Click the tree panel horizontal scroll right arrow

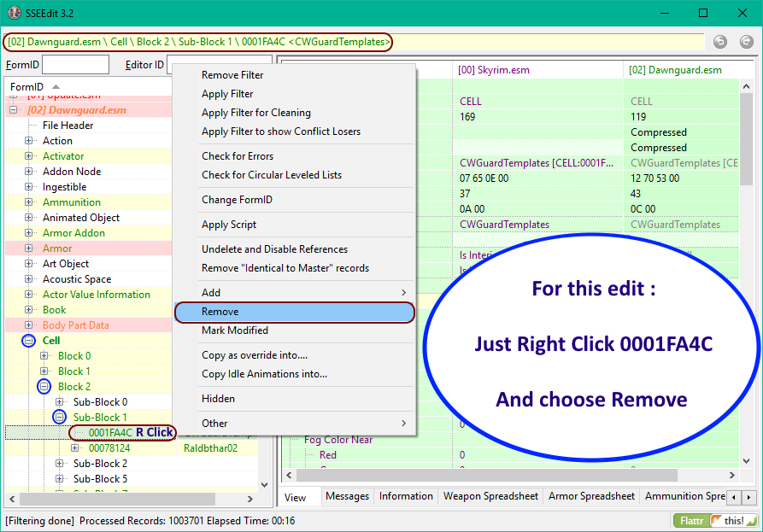click(250, 499)
